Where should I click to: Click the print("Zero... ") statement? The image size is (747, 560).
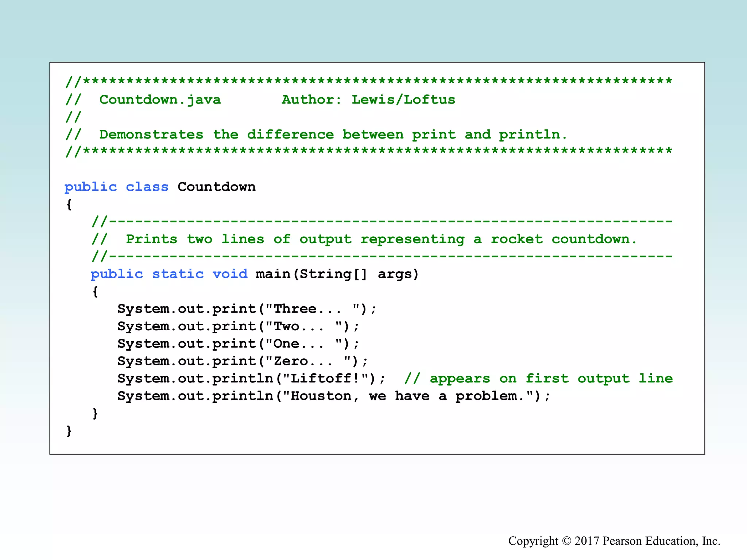pos(243,361)
